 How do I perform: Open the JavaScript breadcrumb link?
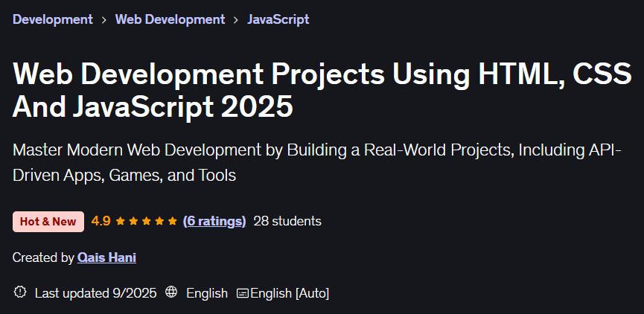tap(278, 19)
